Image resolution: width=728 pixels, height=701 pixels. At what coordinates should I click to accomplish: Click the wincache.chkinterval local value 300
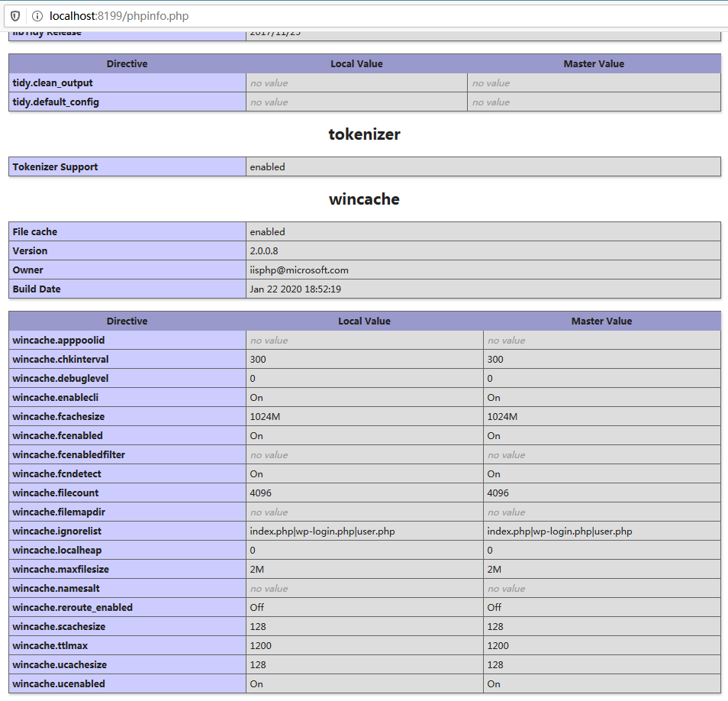(258, 359)
